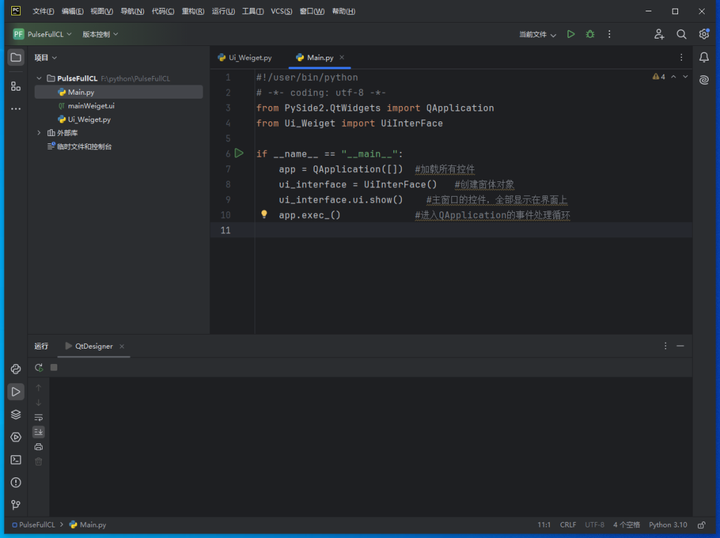Toggle soft-wrap in Run console
The image size is (720, 538).
[39, 417]
